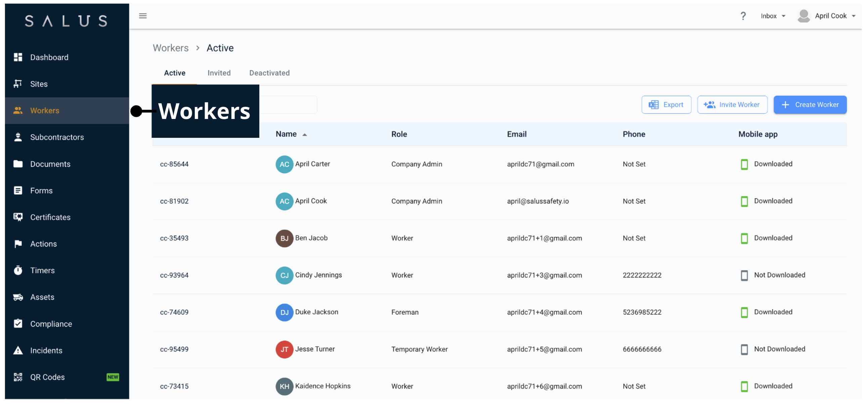The width and height of the screenshot is (868, 404).
Task: Click the Create Worker button
Action: tap(810, 105)
